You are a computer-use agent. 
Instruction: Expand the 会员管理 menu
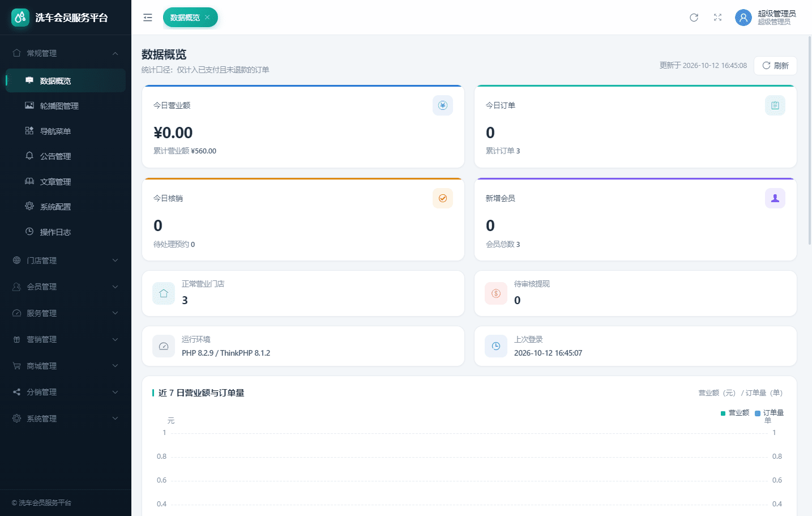[66, 287]
